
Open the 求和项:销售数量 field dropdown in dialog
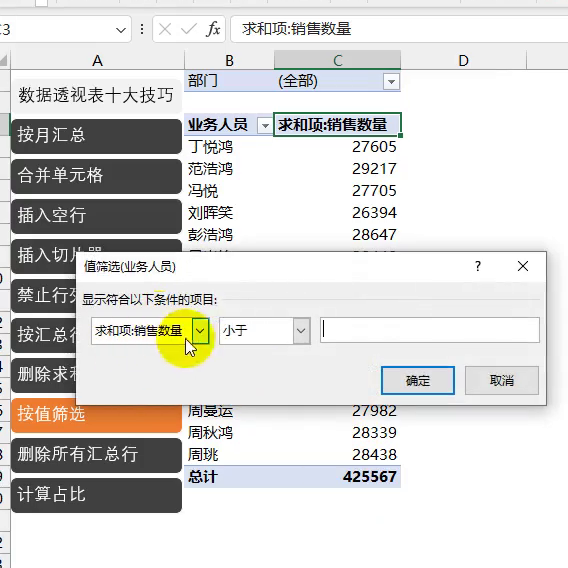pyautogui.click(x=200, y=330)
